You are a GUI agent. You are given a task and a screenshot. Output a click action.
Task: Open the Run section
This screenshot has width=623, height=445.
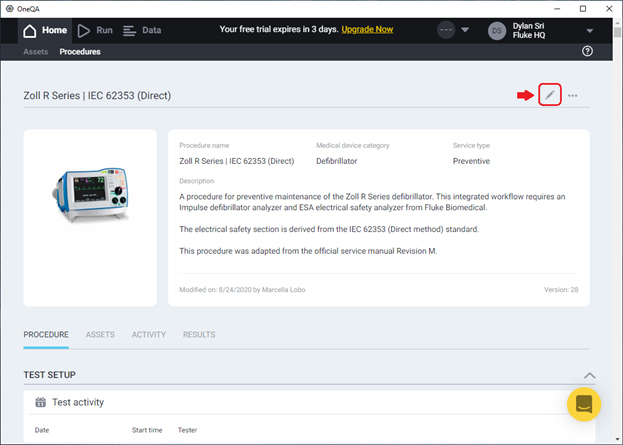click(94, 31)
